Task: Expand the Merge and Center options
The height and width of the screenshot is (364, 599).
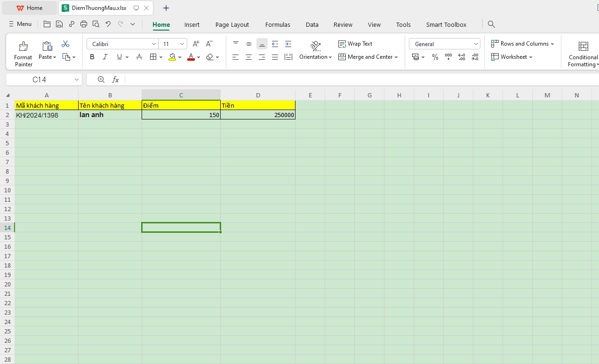Action: [x=396, y=57]
